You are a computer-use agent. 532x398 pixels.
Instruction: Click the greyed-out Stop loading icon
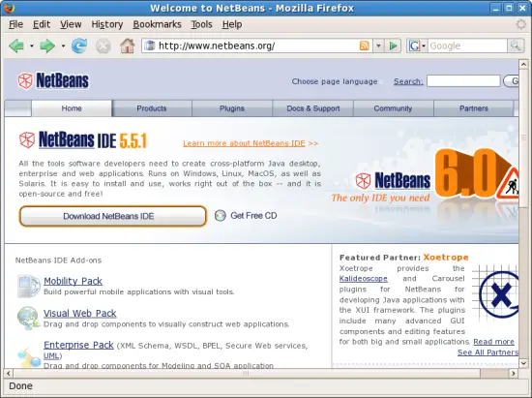pos(103,46)
